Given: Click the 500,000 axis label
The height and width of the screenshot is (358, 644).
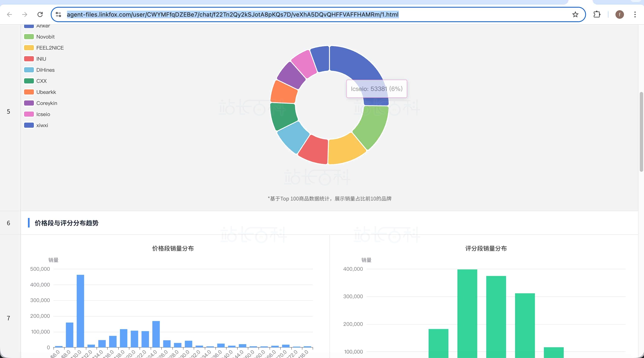Looking at the screenshot, I should pos(40,269).
